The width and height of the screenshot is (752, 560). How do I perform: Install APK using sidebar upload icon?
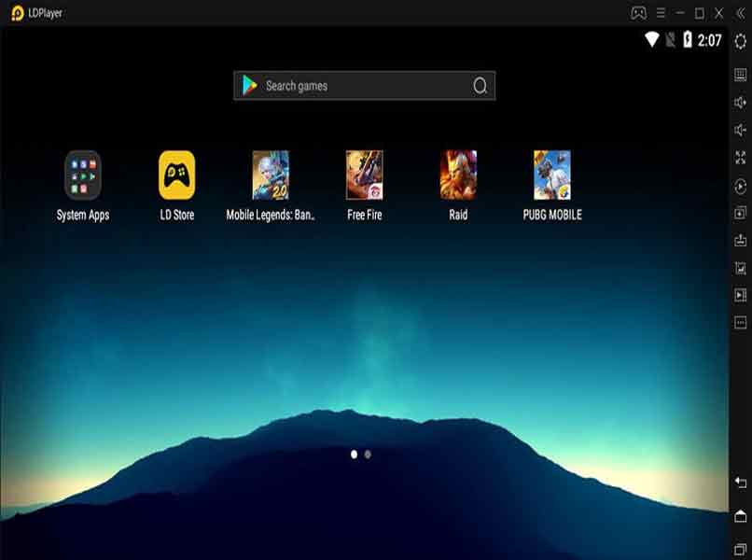(x=741, y=240)
